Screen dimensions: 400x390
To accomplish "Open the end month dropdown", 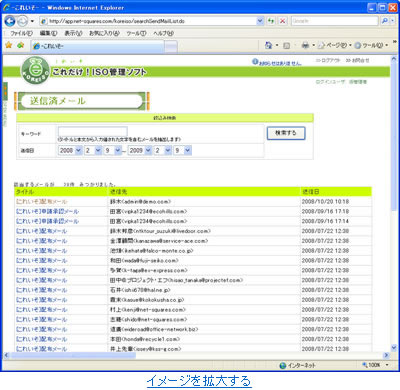I will (x=163, y=150).
